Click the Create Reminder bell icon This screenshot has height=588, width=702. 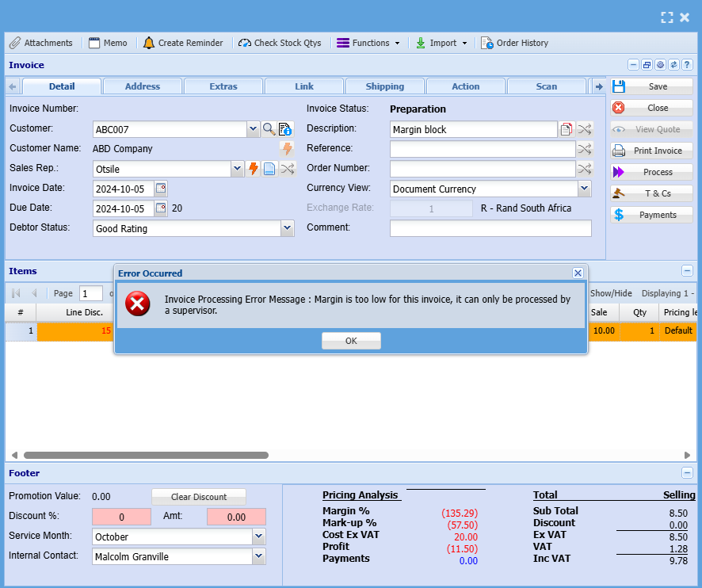pyautogui.click(x=149, y=43)
